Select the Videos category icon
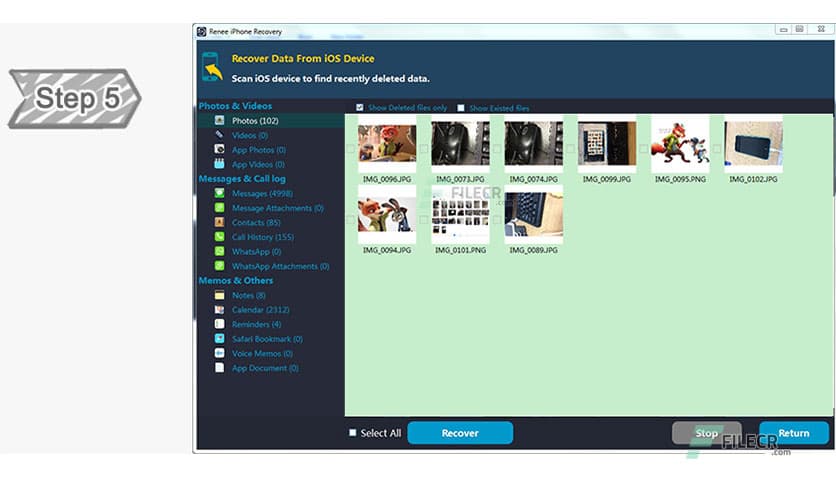 219,135
